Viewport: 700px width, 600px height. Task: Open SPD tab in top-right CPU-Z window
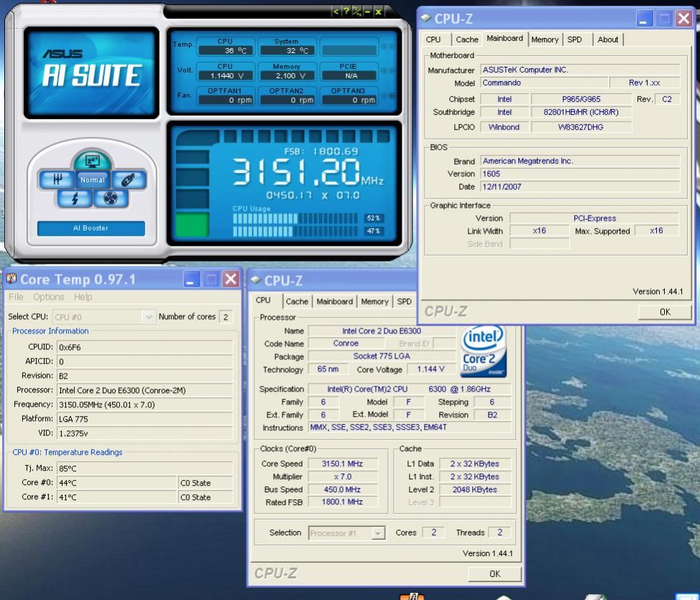[574, 40]
